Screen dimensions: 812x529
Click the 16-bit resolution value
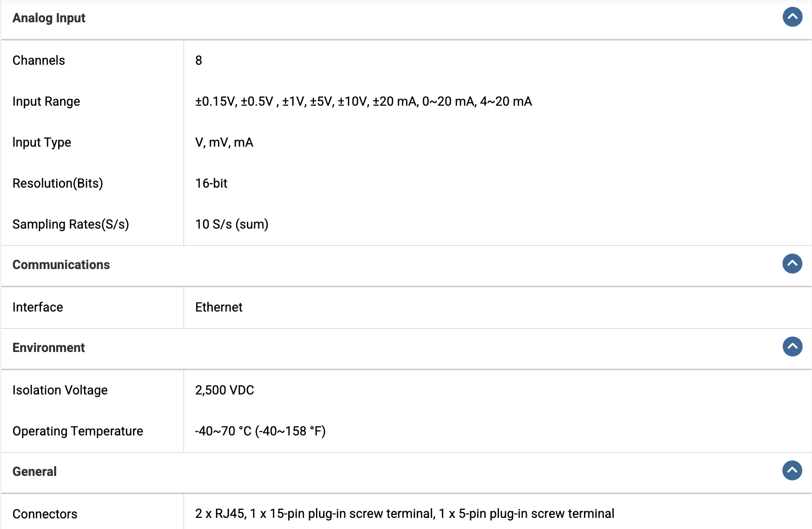pos(211,183)
